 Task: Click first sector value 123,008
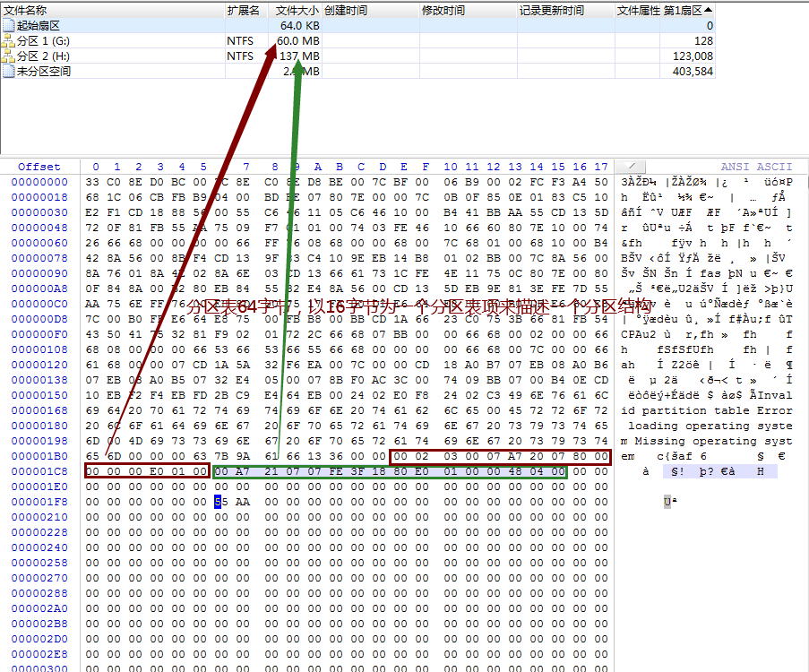693,56
